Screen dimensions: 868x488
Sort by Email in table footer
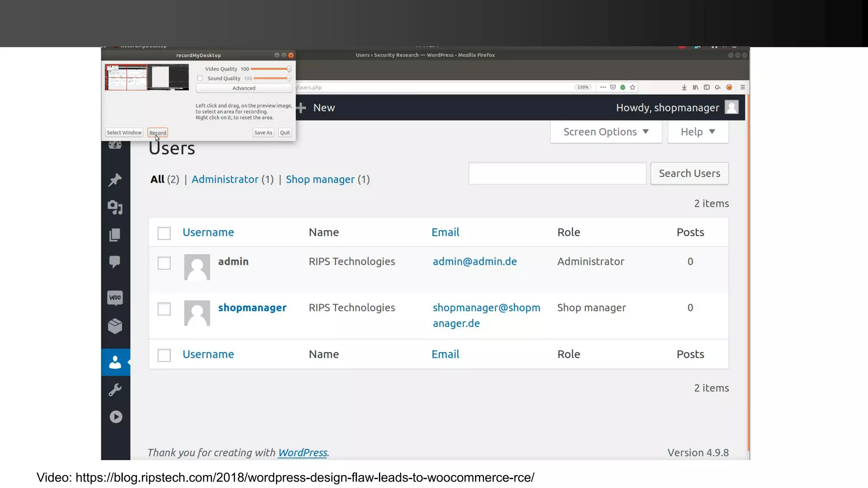(445, 354)
